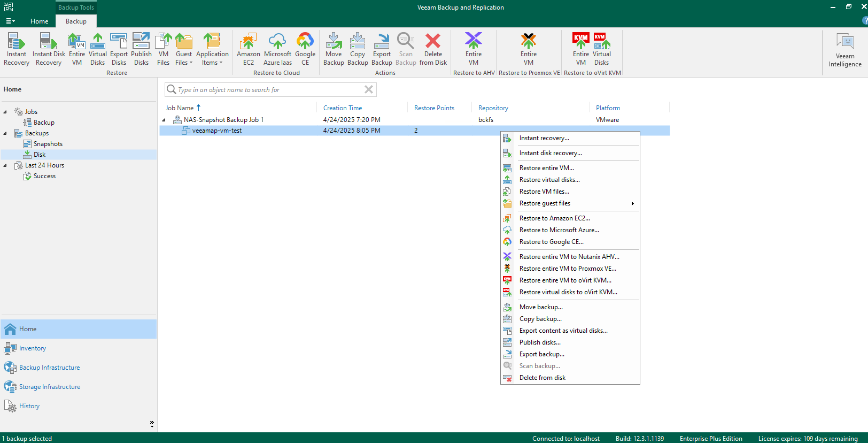Sort by Job Name column header

pyautogui.click(x=180, y=108)
